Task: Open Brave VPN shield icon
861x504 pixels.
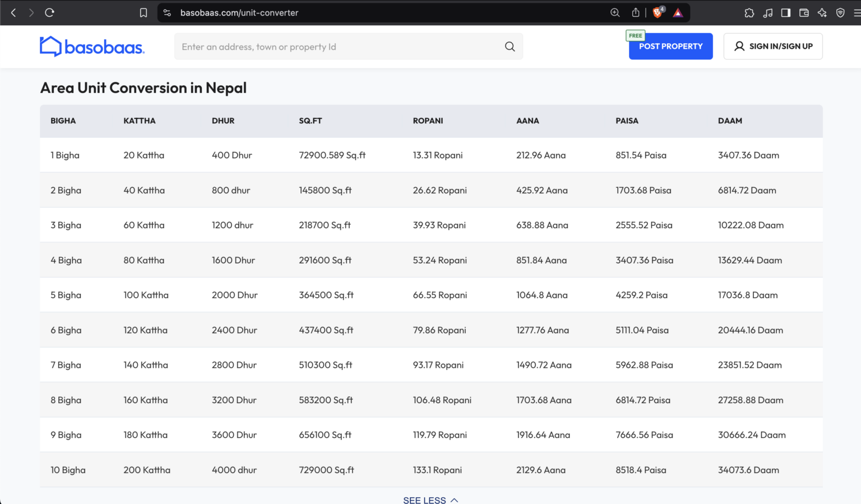Action: click(840, 12)
